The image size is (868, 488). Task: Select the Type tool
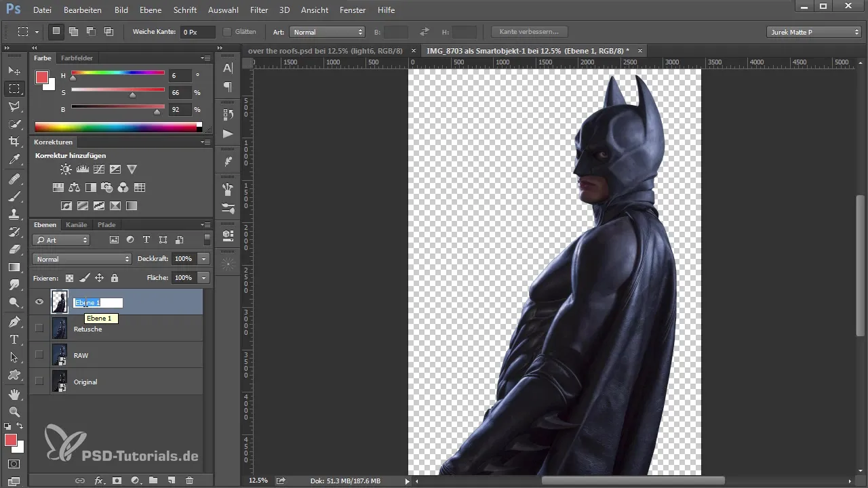pyautogui.click(x=14, y=339)
